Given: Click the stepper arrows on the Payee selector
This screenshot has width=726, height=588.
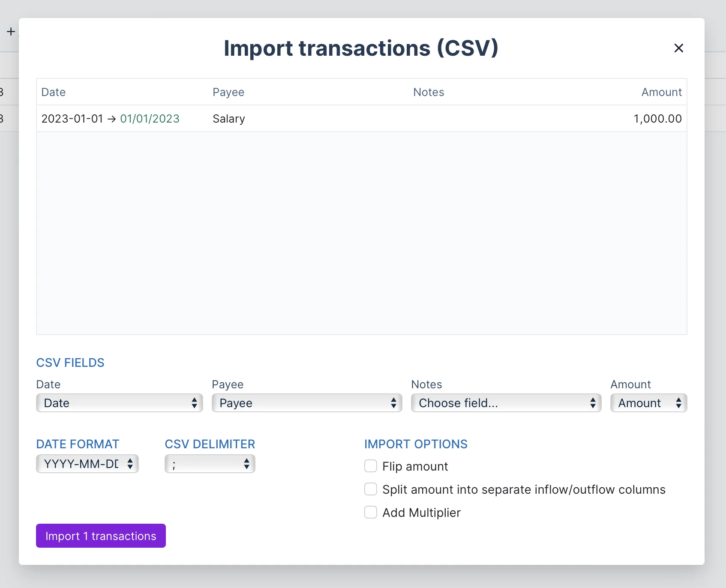Looking at the screenshot, I should pyautogui.click(x=393, y=403).
